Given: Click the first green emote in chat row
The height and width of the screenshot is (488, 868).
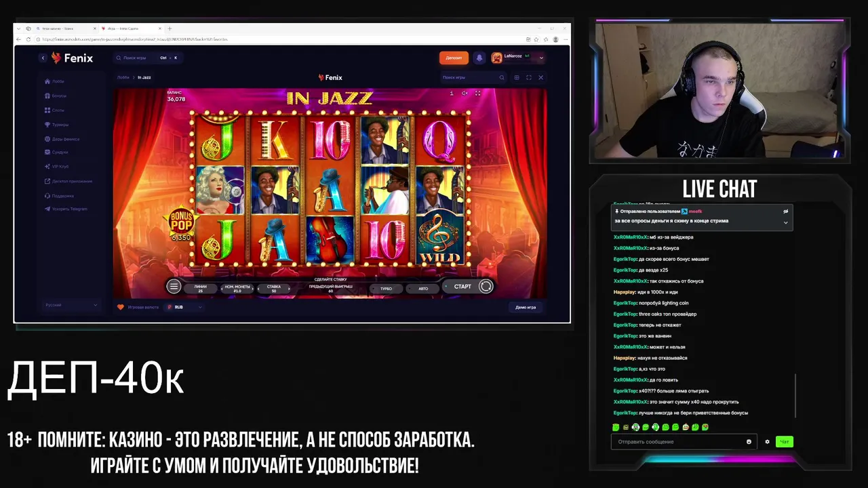Looking at the screenshot, I should tap(616, 428).
